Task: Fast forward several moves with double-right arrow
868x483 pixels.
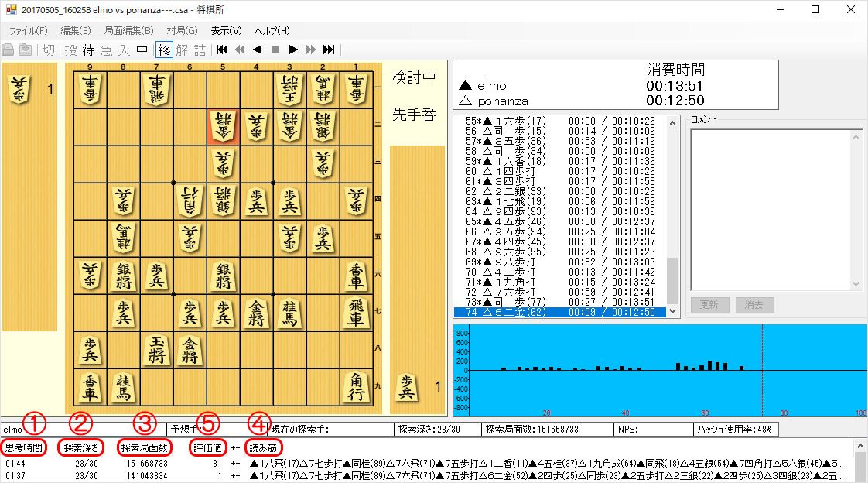Action: point(311,50)
